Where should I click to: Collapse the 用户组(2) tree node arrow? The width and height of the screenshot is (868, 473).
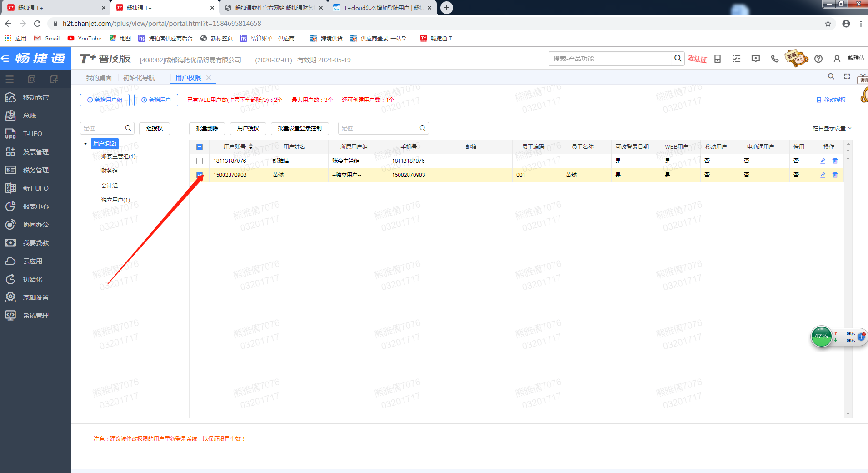point(85,144)
